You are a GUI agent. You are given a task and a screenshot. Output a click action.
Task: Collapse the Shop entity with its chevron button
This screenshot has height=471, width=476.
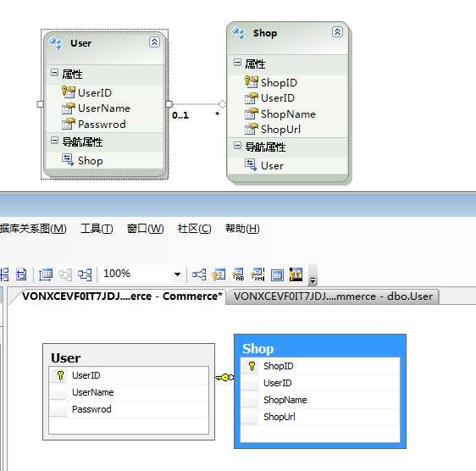337,31
